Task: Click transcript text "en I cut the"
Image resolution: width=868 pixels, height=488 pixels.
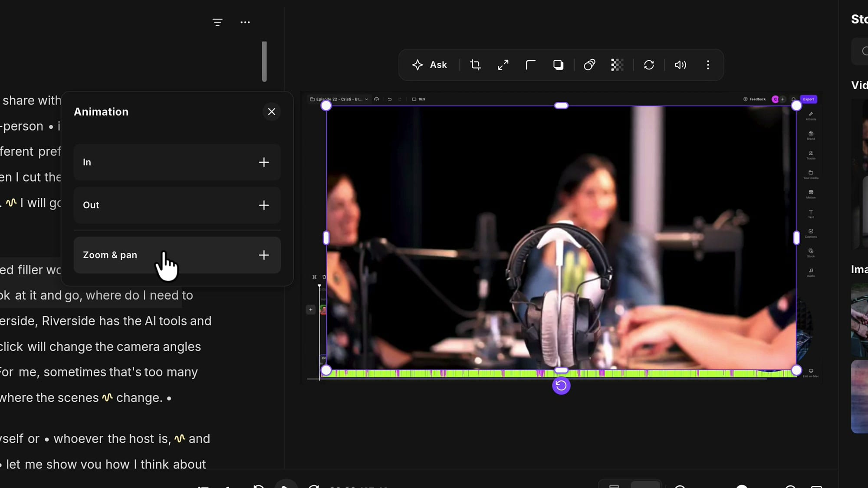Action: (30, 177)
